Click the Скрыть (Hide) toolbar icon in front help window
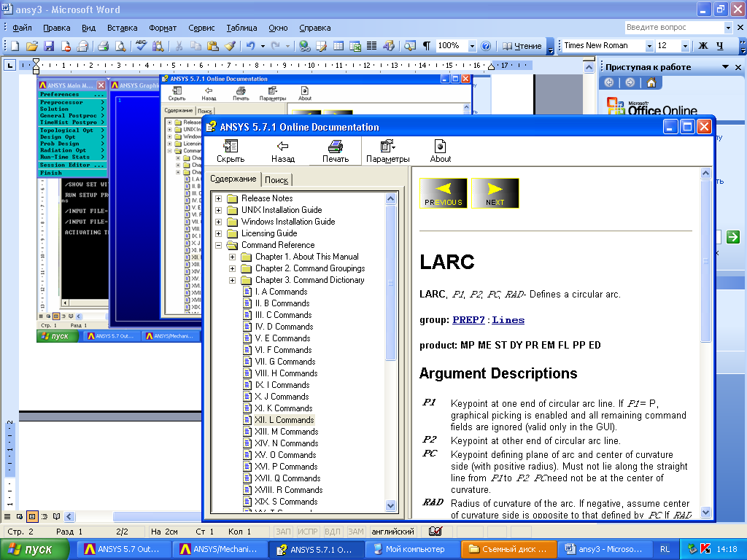This screenshot has width=747, height=560. pyautogui.click(x=231, y=151)
